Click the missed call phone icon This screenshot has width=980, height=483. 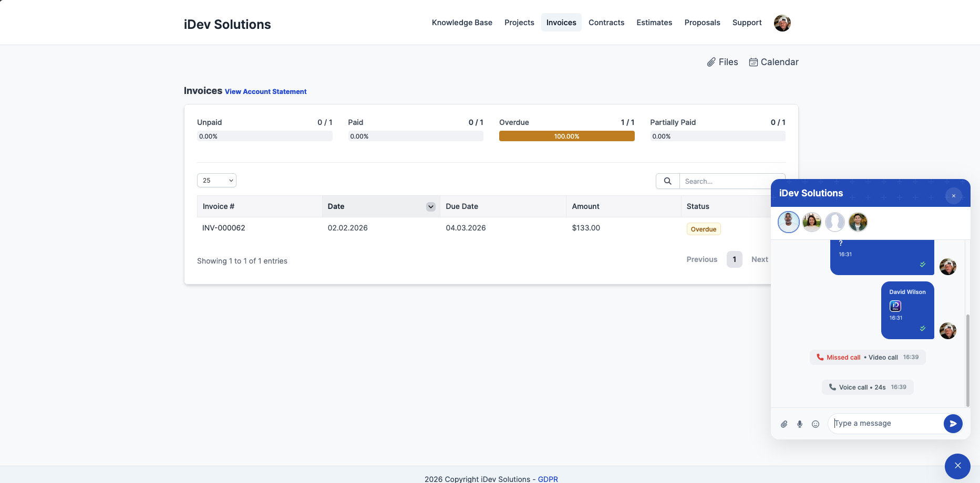(820, 357)
